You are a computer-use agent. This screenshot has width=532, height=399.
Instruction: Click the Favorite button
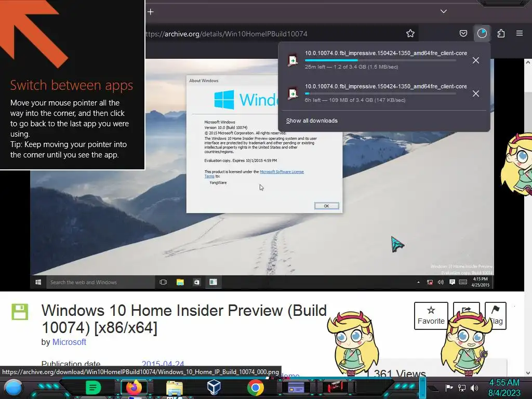(x=431, y=316)
